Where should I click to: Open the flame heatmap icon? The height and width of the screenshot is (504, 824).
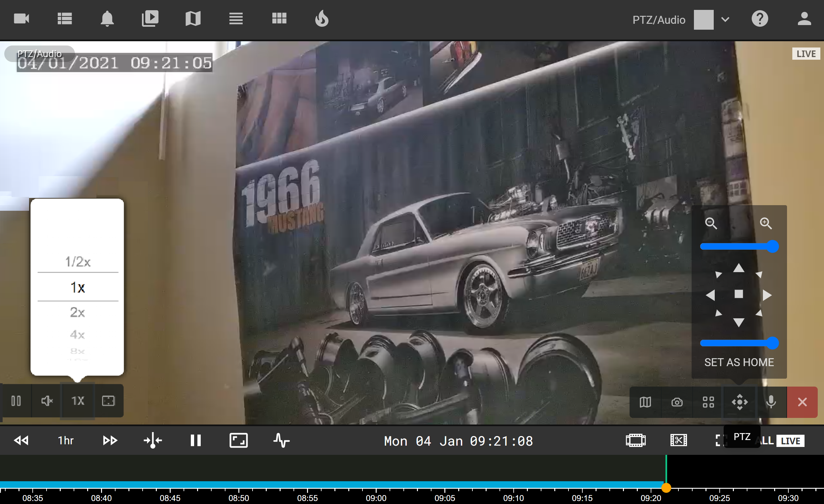point(322,19)
